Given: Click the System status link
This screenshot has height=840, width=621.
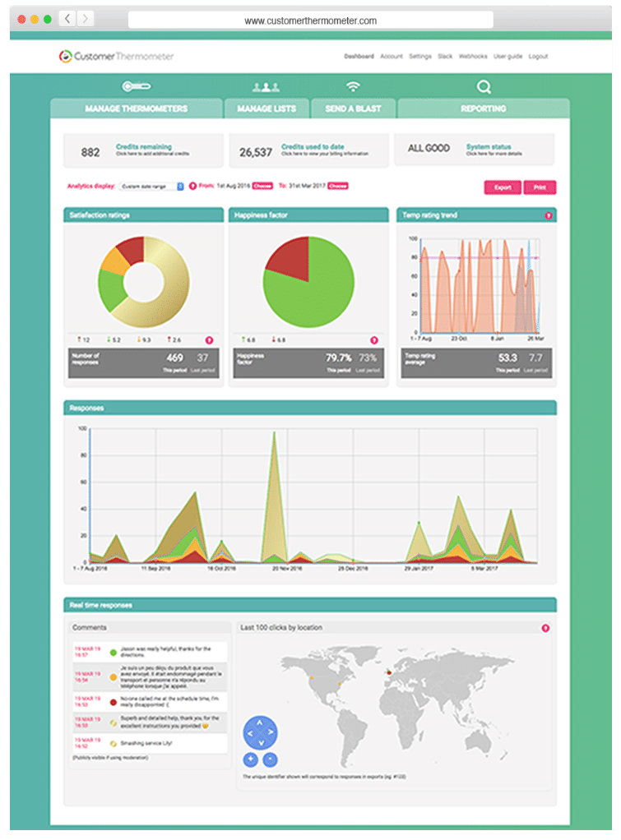Looking at the screenshot, I should click(489, 147).
